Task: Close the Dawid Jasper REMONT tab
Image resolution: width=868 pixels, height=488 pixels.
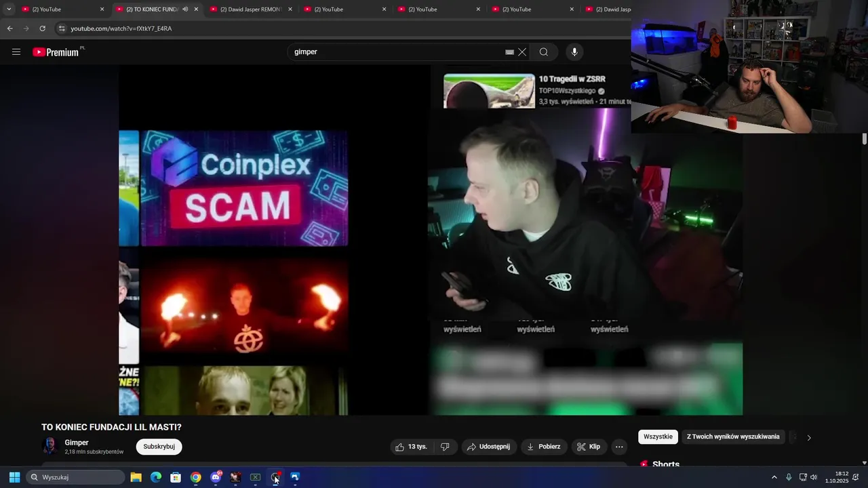Action: point(290,9)
